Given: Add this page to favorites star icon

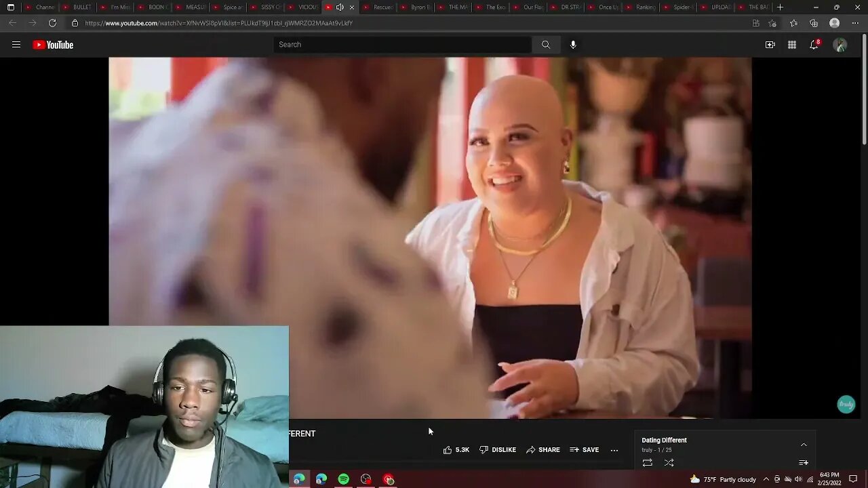Looking at the screenshot, I should coord(773,23).
